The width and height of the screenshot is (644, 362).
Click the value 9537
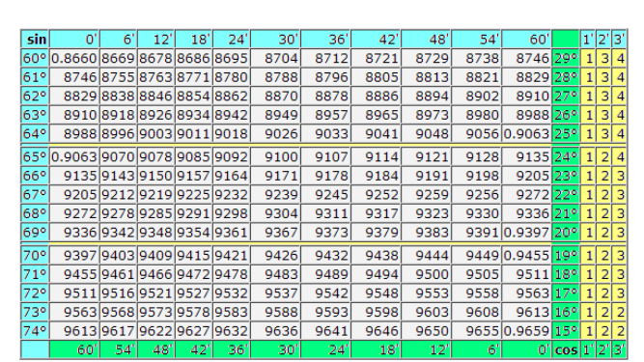(275, 293)
